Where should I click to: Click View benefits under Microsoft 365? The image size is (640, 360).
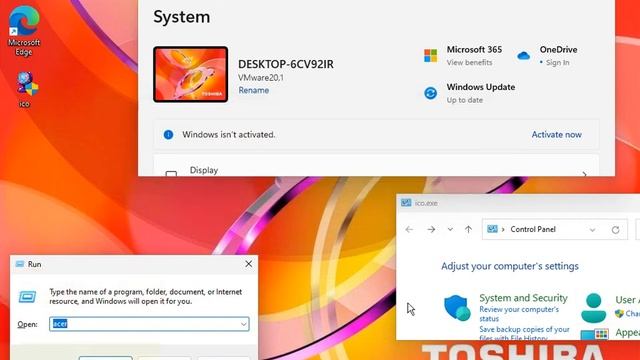tap(469, 62)
